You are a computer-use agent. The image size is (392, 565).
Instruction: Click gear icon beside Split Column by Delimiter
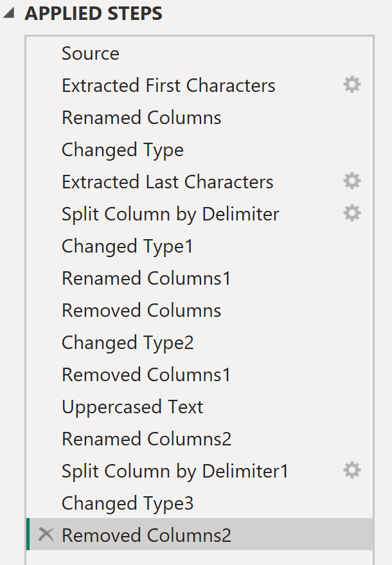point(352,213)
